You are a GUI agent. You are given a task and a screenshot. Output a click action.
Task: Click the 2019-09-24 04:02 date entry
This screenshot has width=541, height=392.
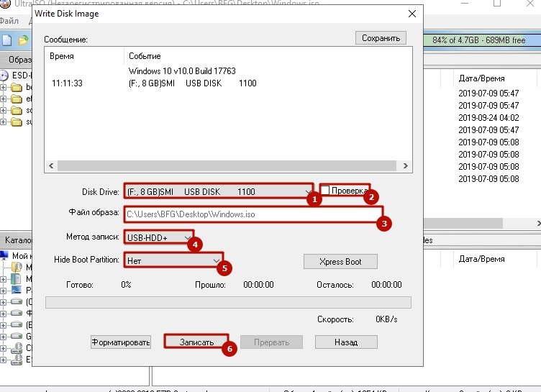coord(488,118)
